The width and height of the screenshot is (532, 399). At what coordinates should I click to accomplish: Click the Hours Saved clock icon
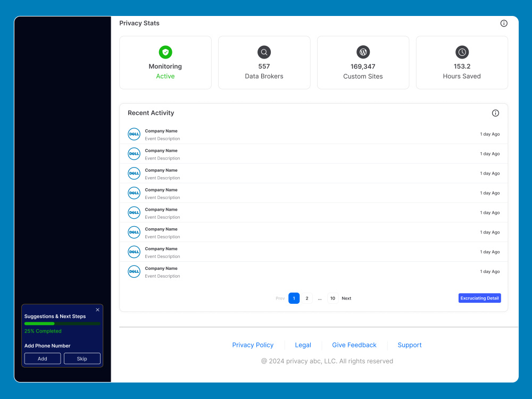pos(462,52)
